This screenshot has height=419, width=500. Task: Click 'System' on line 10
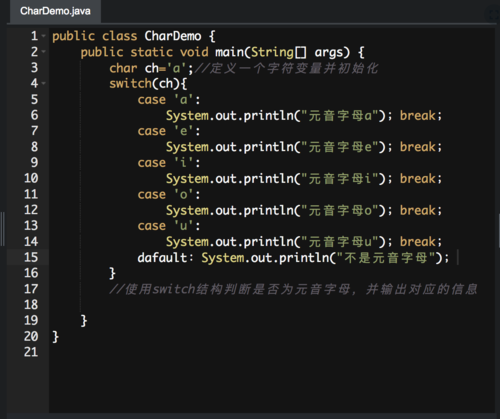[x=187, y=179]
